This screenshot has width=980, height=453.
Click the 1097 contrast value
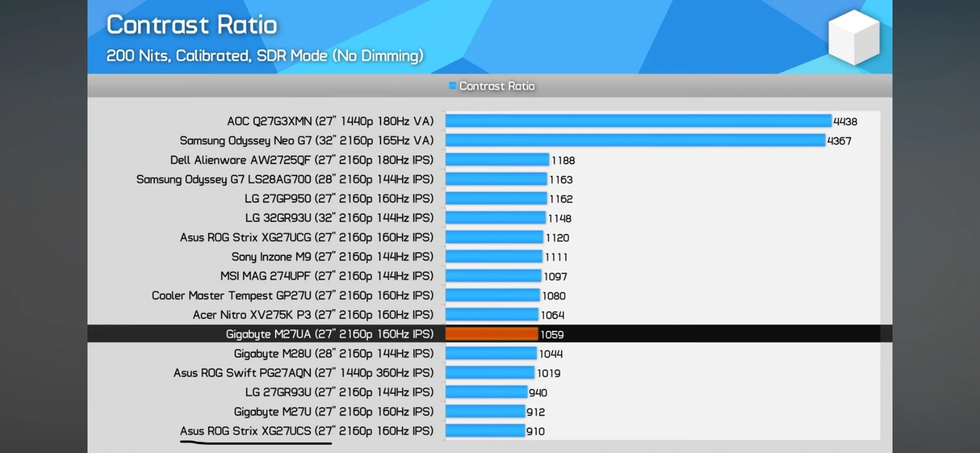(x=555, y=276)
